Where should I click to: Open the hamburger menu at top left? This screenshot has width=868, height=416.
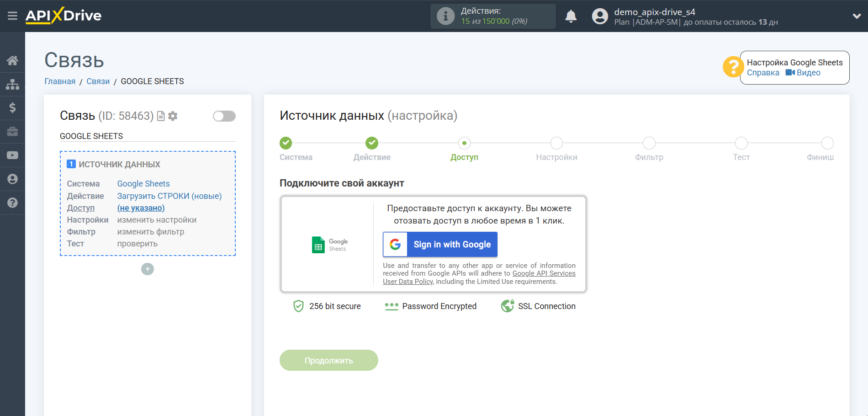(12, 16)
